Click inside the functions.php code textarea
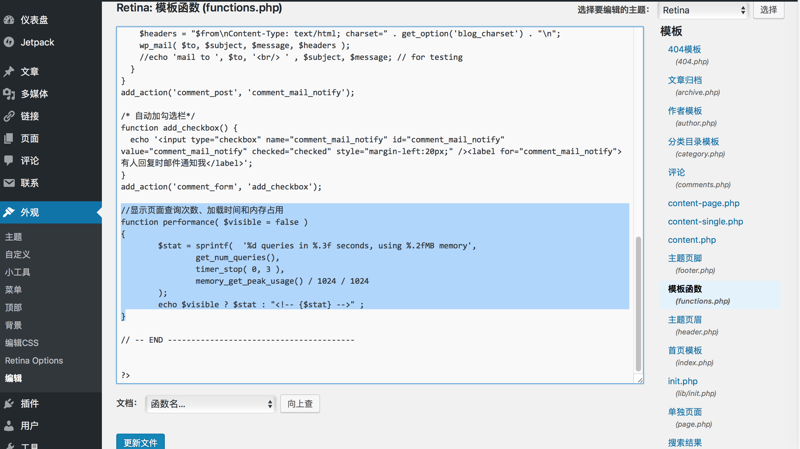800x449 pixels. click(380, 205)
